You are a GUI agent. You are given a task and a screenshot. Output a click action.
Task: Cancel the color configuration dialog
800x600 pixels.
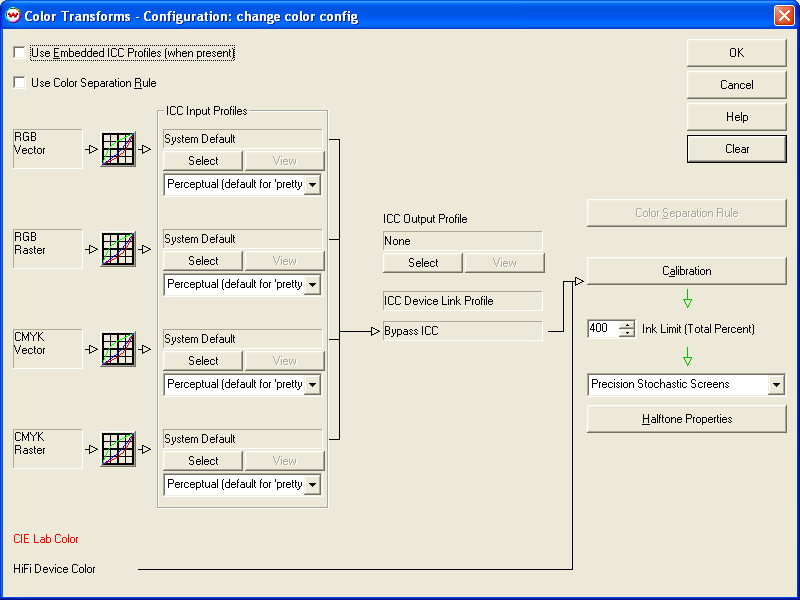(736, 85)
